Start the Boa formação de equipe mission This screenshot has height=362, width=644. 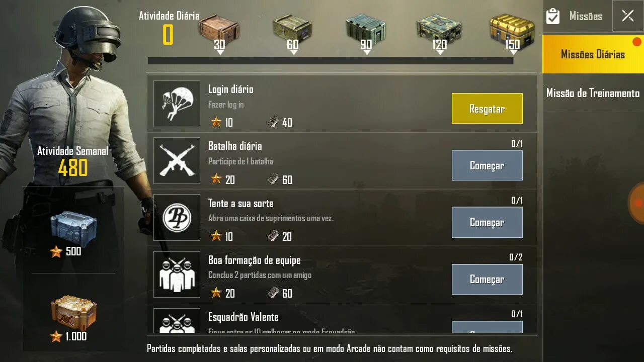[x=487, y=279]
